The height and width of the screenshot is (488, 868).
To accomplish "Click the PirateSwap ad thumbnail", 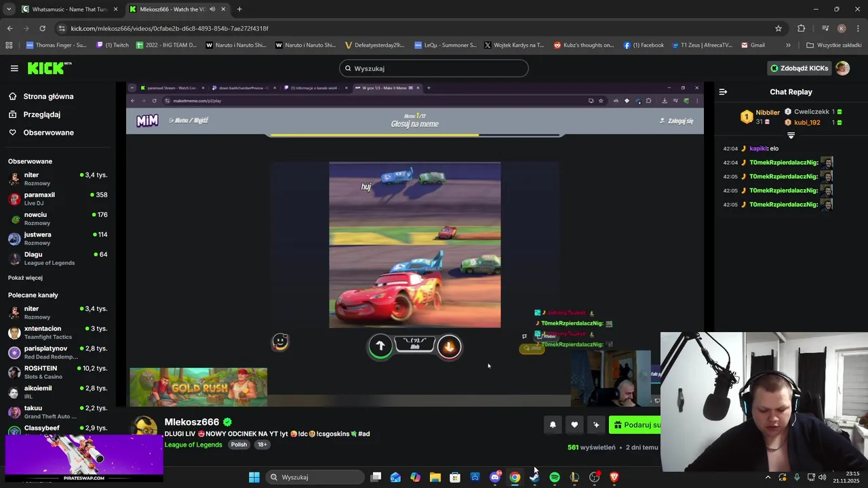I will click(x=84, y=457).
